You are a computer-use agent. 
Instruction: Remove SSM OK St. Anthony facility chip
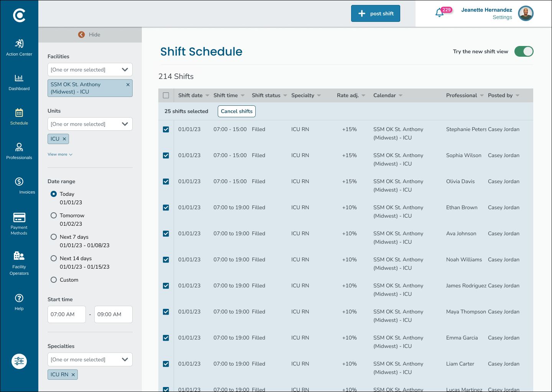pyautogui.click(x=128, y=85)
